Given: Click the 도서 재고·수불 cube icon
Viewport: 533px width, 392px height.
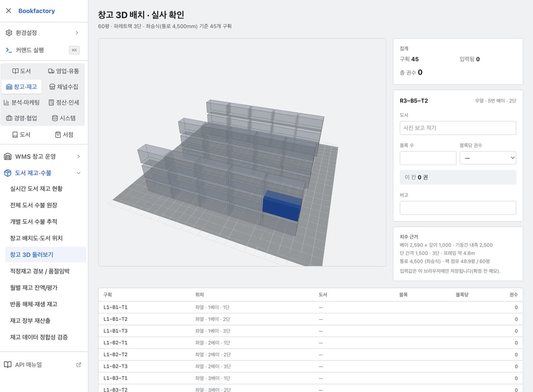Looking at the screenshot, I should coord(8,173).
